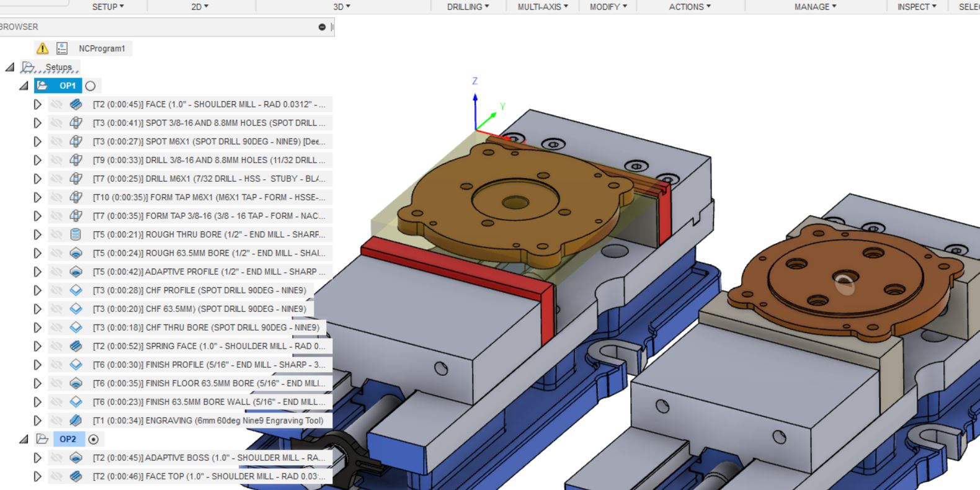Open the ACTIONS menu
The width and height of the screenshot is (980, 490).
click(x=690, y=7)
